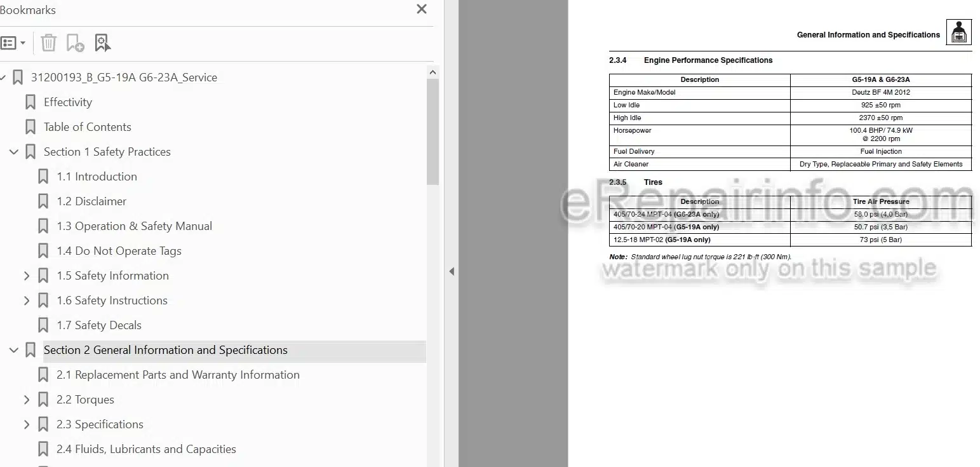This screenshot has width=980, height=467.
Task: Click bookmark icon beside 1.2 Disclaimer
Action: 43,201
